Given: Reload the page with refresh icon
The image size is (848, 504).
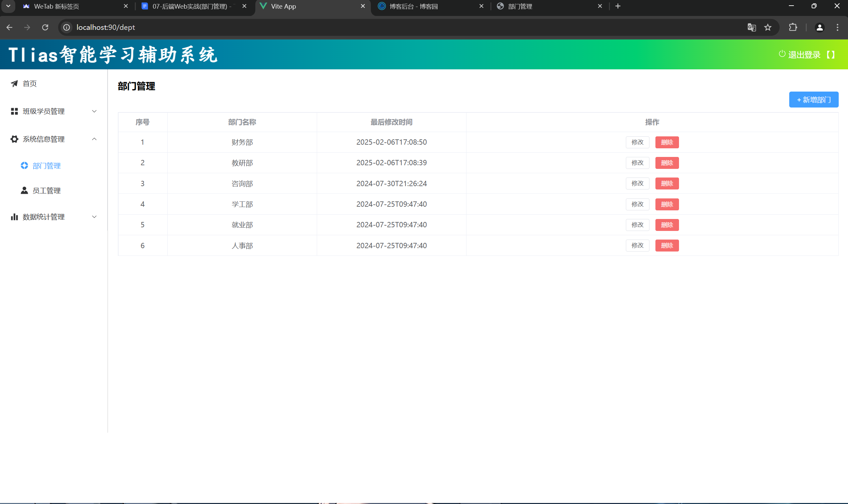Looking at the screenshot, I should click(45, 28).
